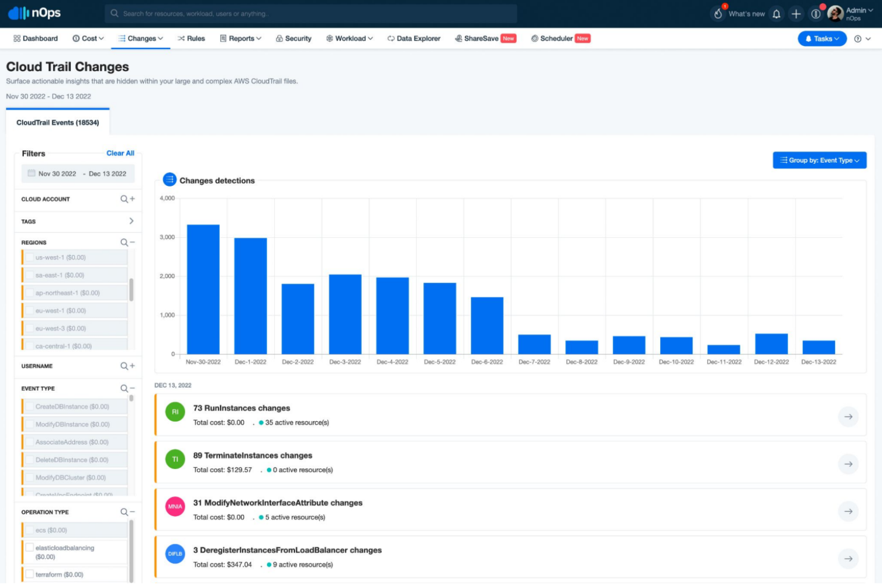
Task: Check the elasticloadbalancing operation checkbox
Action: (29, 547)
